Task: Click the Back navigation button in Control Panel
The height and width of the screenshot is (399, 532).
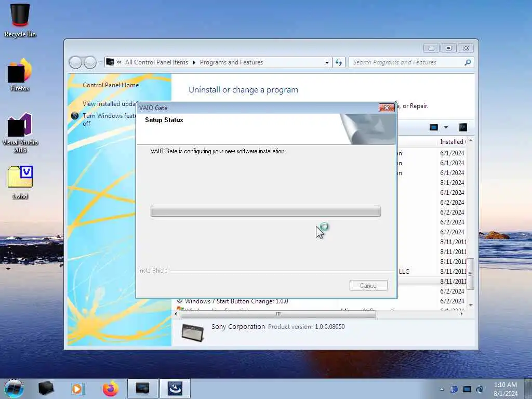Action: 75,62
